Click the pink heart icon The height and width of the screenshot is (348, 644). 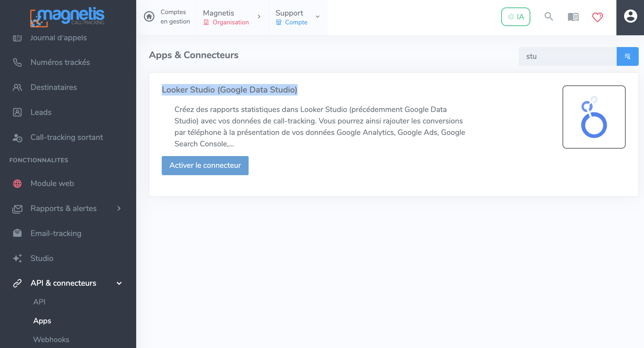coord(597,17)
